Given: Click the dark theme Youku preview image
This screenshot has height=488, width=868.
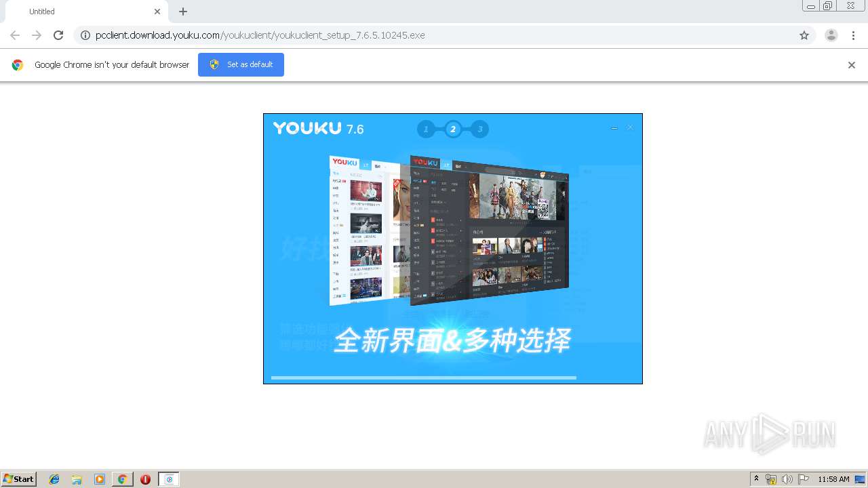Looking at the screenshot, I should (490, 230).
